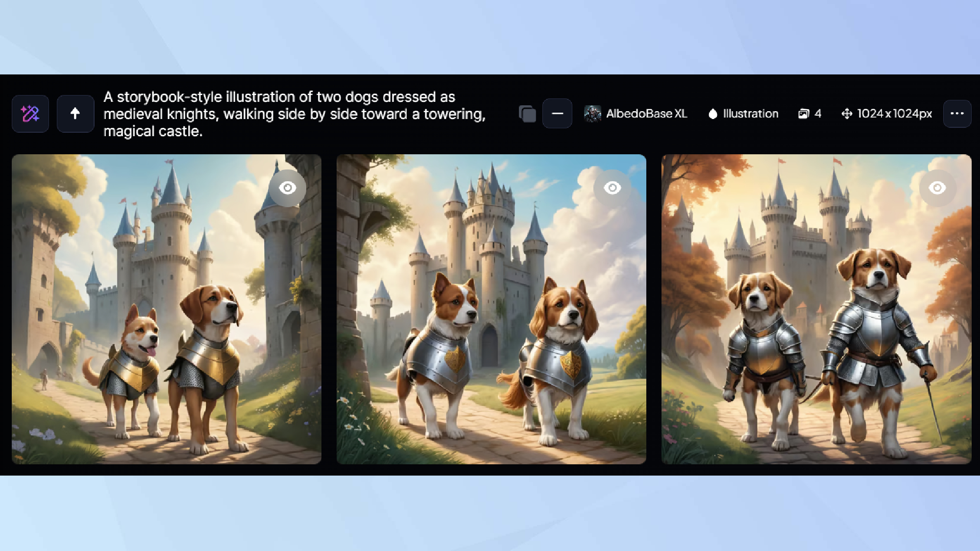Collapse generation with the minus button
Viewport: 980px width, 551px height.
click(557, 114)
